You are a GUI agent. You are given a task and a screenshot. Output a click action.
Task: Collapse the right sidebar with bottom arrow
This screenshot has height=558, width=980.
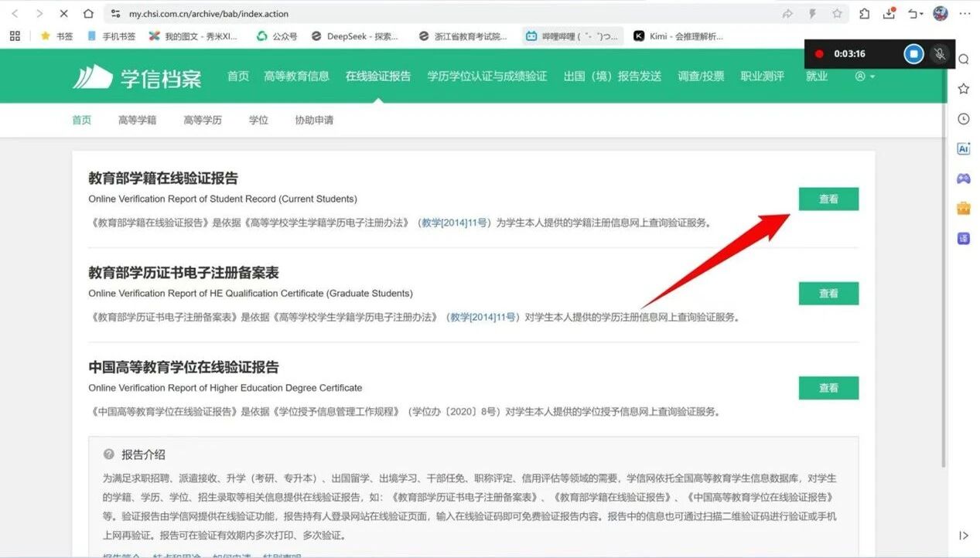964,535
